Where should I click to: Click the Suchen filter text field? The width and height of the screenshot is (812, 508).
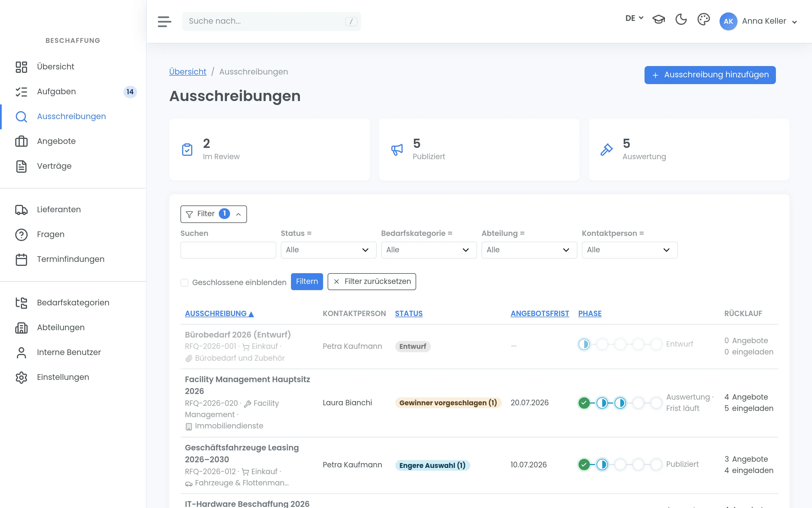[228, 250]
